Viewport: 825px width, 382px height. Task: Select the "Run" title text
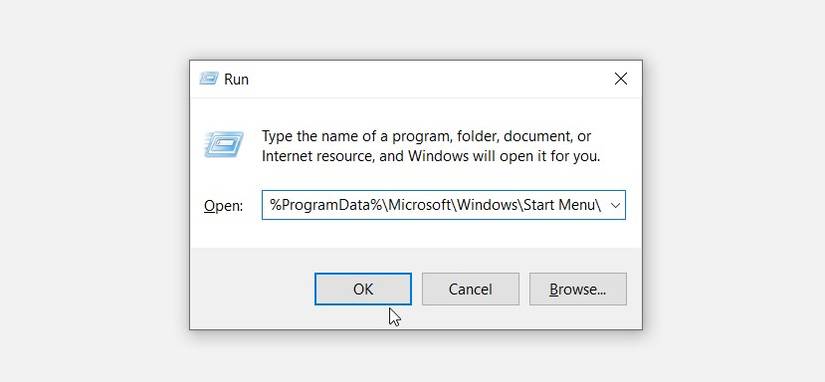(236, 79)
